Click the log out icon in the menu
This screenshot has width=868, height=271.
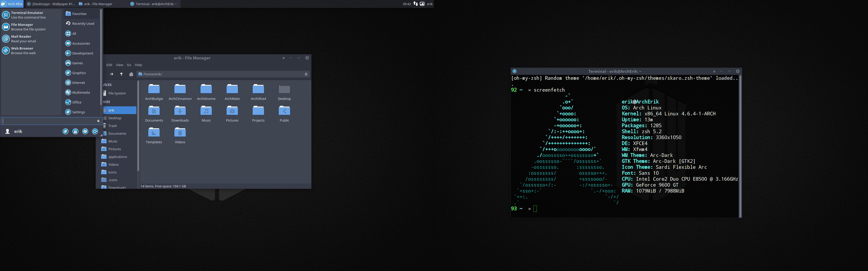point(95,131)
